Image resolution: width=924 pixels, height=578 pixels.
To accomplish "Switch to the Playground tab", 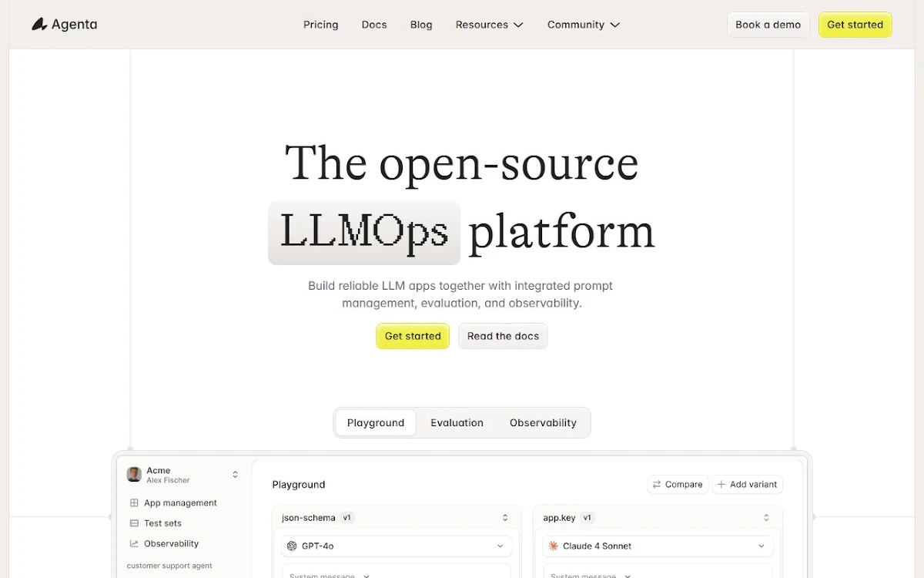I will [x=376, y=422].
